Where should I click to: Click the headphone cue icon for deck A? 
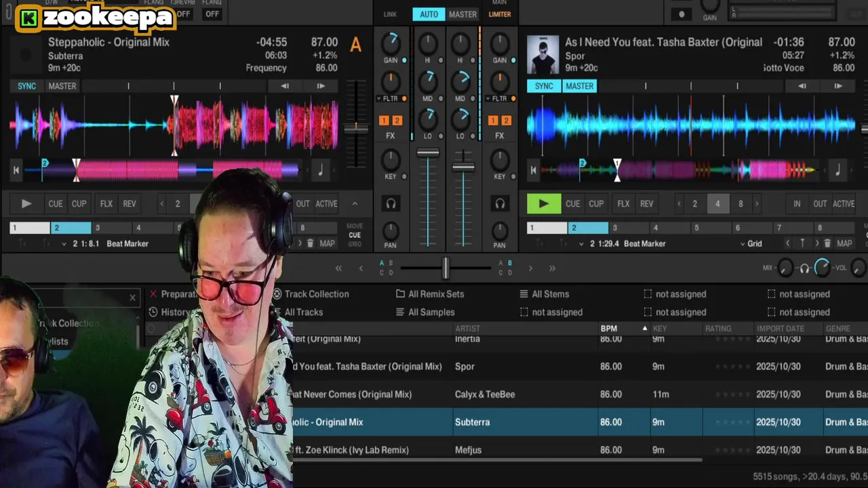click(391, 203)
